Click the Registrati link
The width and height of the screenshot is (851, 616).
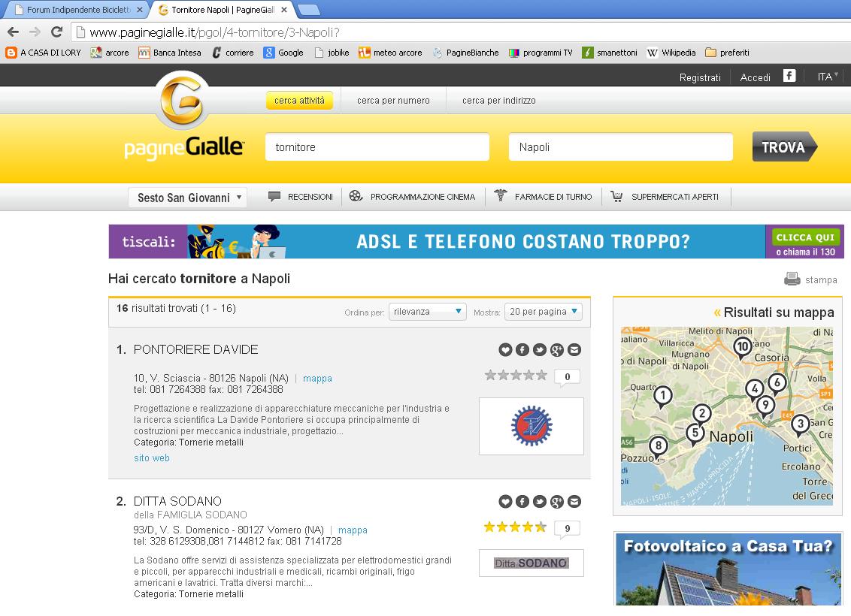coord(700,77)
